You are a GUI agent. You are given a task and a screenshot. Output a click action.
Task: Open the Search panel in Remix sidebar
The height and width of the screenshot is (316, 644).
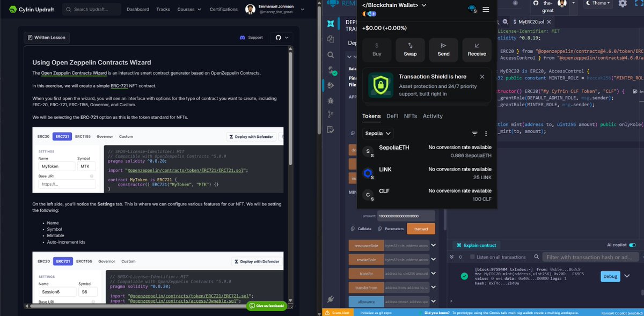tap(330, 54)
